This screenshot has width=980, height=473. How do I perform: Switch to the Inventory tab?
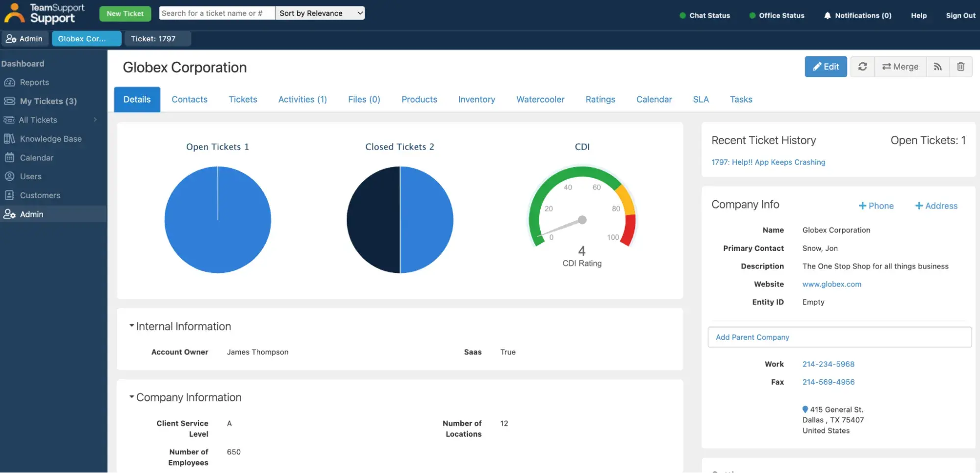pos(477,100)
